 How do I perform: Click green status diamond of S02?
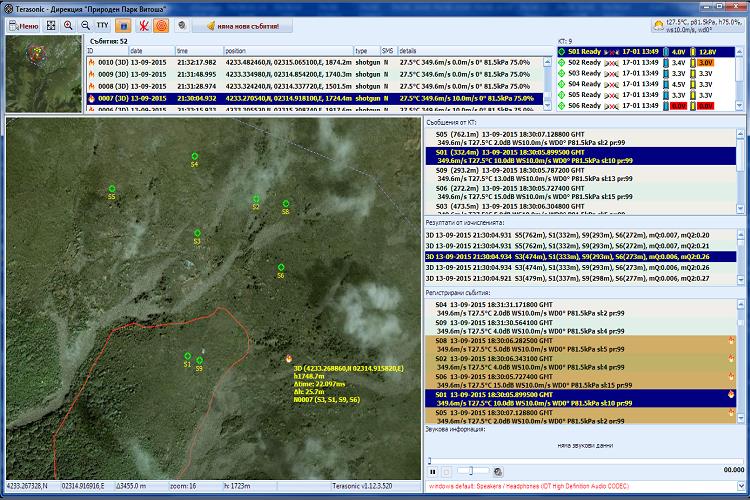(x=562, y=63)
